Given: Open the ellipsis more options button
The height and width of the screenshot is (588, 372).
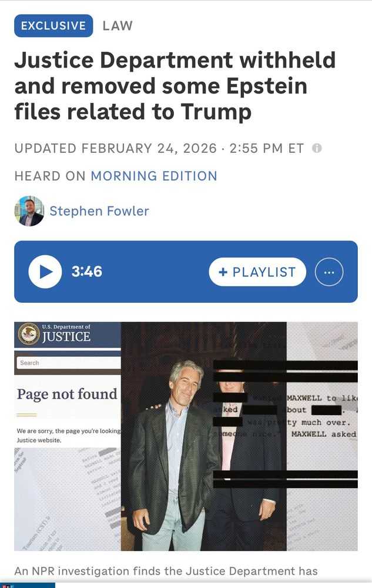Looking at the screenshot, I should coord(329,272).
